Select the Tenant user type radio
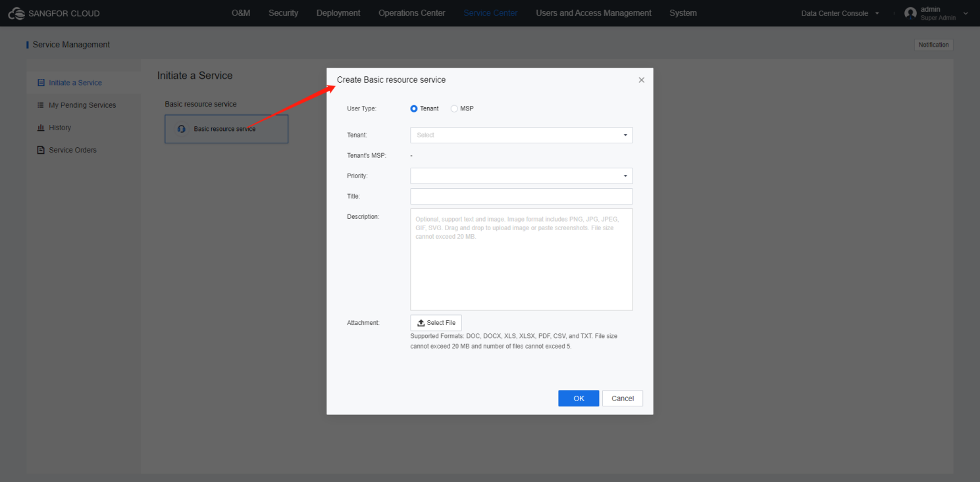The image size is (980, 482). click(x=414, y=108)
